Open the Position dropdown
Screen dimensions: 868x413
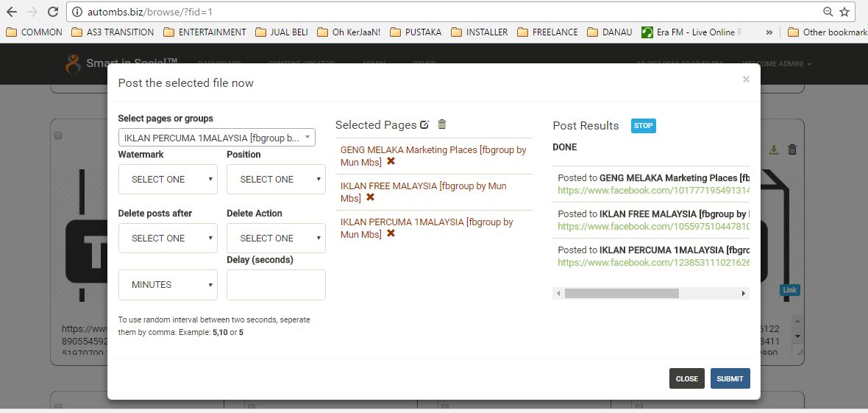point(277,179)
